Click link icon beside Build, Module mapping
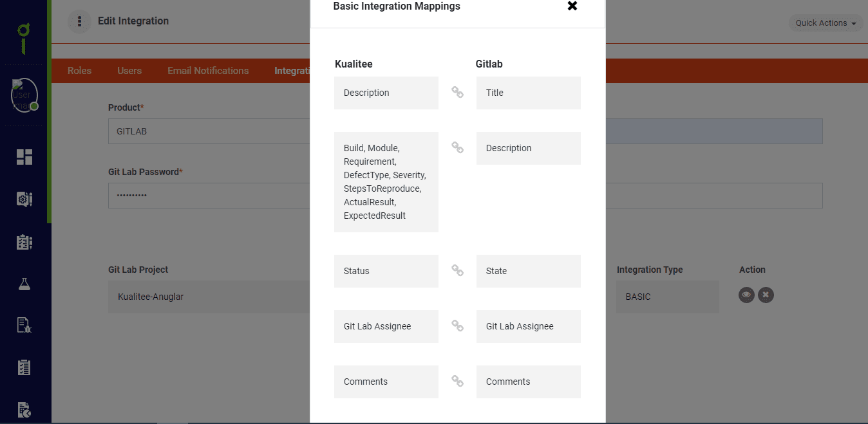The width and height of the screenshot is (868, 424). pos(457,148)
